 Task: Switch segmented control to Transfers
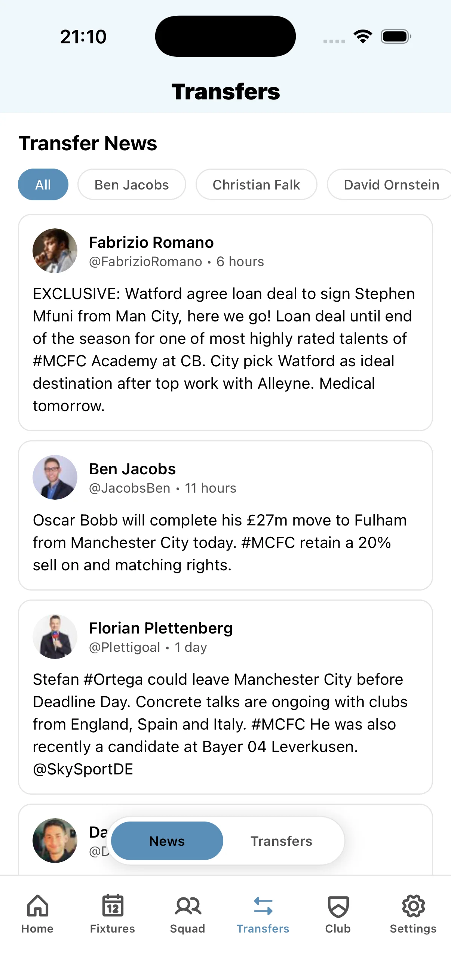(x=282, y=841)
